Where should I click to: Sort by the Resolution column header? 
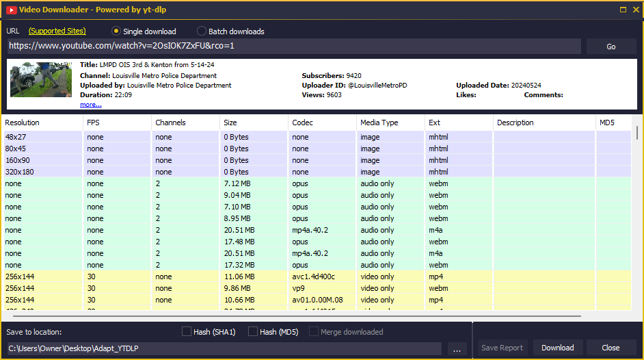42,123
